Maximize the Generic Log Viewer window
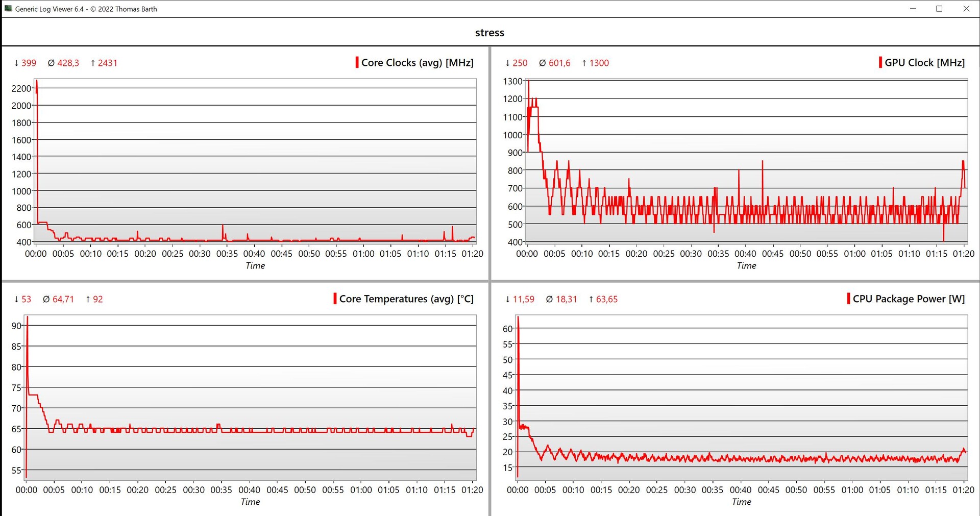Image resolution: width=980 pixels, height=516 pixels. (939, 9)
